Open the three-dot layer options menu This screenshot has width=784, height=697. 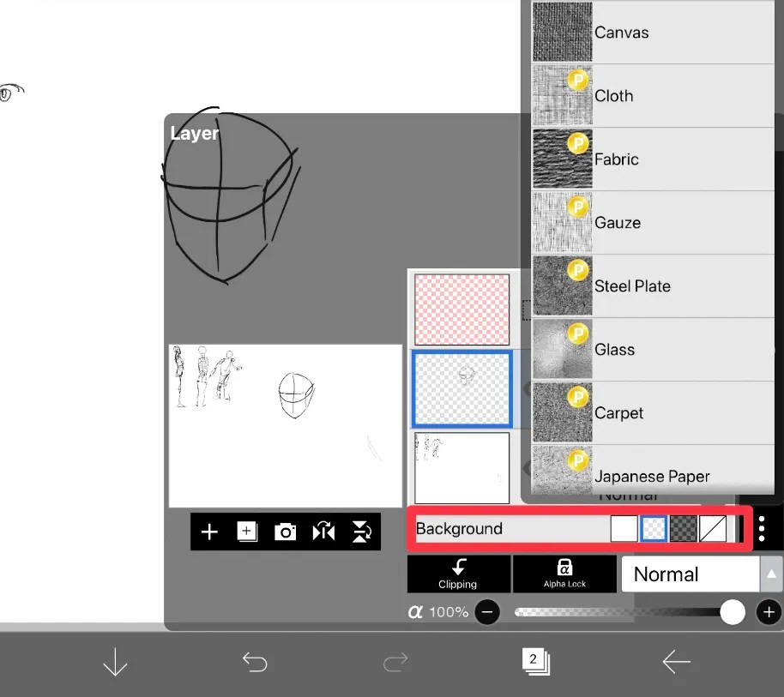pyautogui.click(x=762, y=529)
